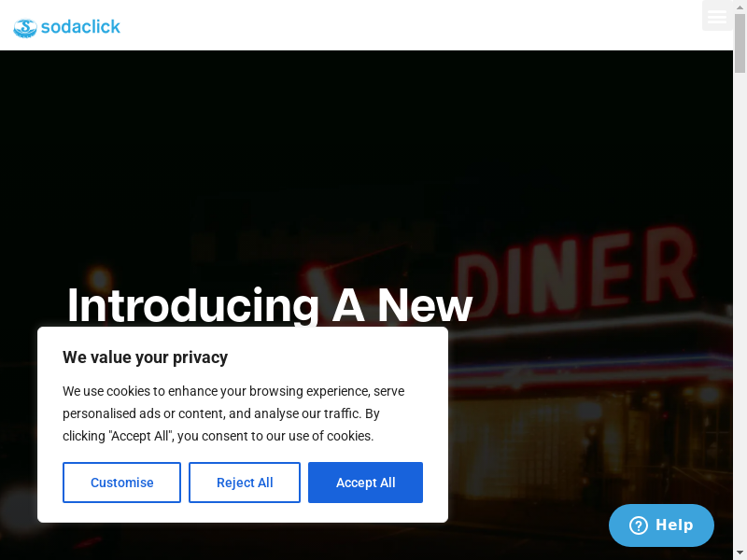The width and height of the screenshot is (747, 560).
Task: Click the "We value your privacy" heading
Action: pyautogui.click(x=145, y=357)
